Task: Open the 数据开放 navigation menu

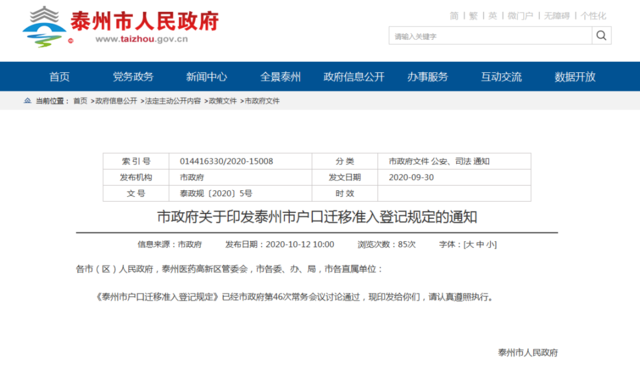Action: [x=575, y=77]
